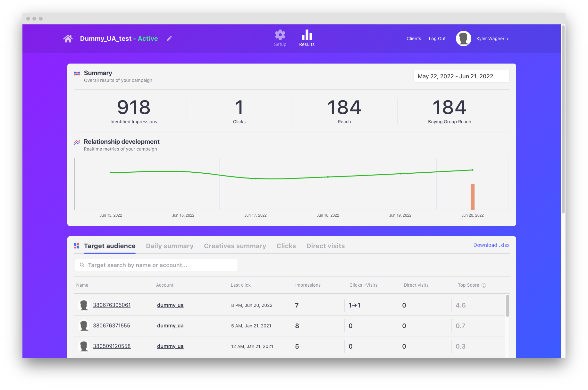Screen dimensions: 588x390
Task: Click avatar icon for target 380509120558
Action: click(84, 346)
